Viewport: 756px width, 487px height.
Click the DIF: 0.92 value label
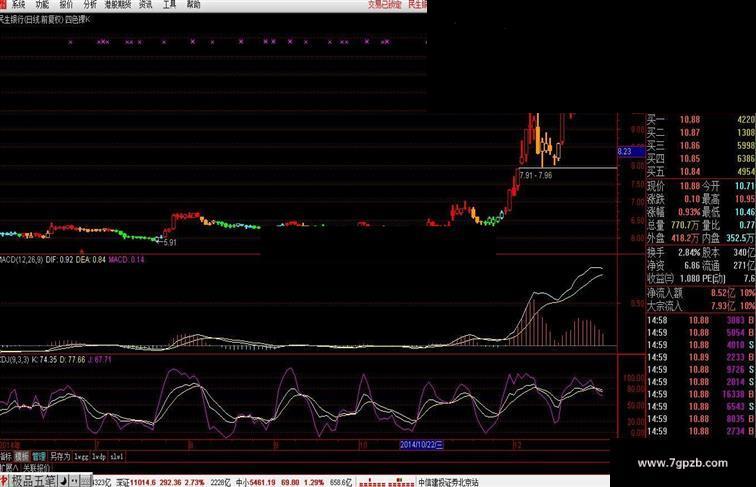[x=59, y=259]
